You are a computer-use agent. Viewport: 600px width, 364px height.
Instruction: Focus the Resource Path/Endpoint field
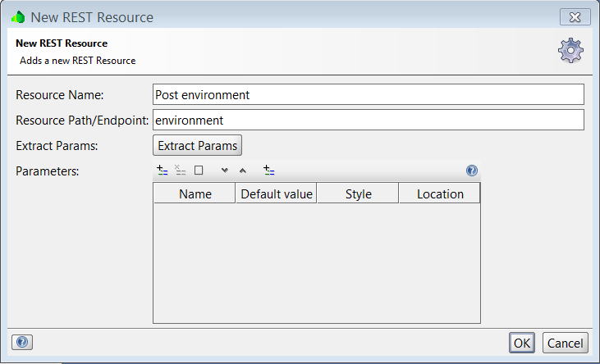pyautogui.click(x=368, y=120)
